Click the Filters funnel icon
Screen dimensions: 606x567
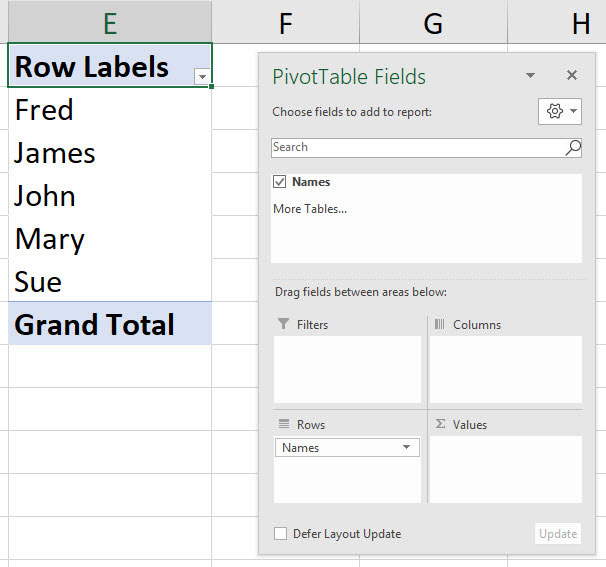click(x=284, y=325)
